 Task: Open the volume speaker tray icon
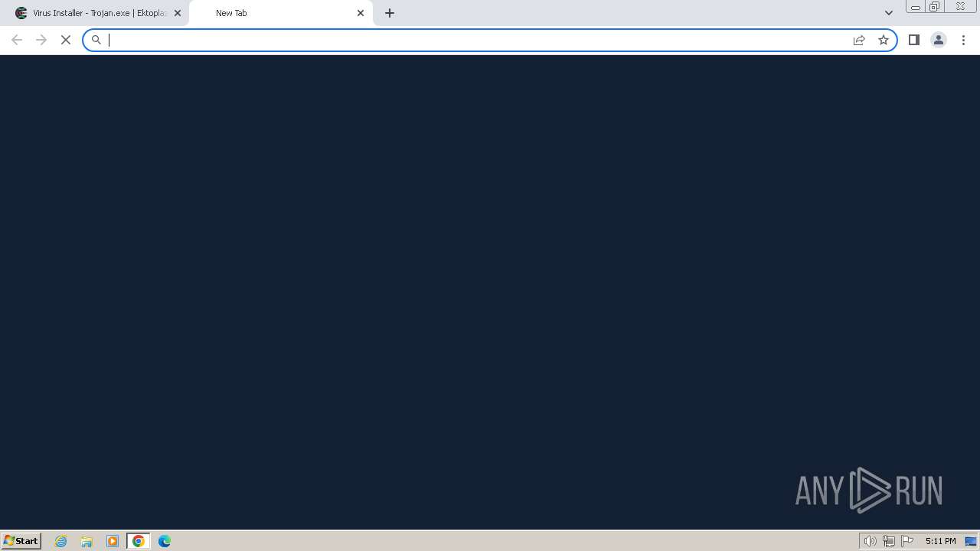(x=870, y=541)
